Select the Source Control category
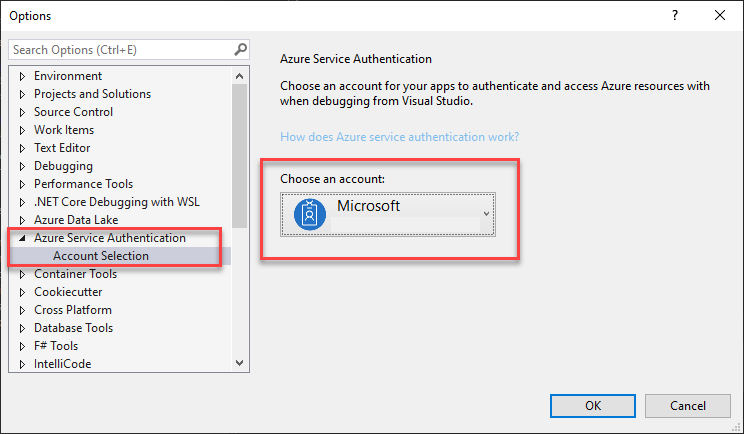The width and height of the screenshot is (744, 434). point(73,112)
